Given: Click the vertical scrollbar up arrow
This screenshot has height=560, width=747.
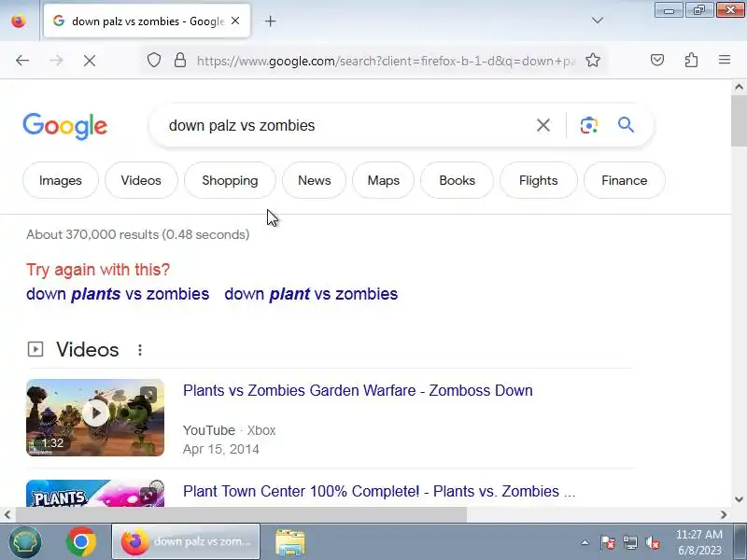Looking at the screenshot, I should pos(739,87).
